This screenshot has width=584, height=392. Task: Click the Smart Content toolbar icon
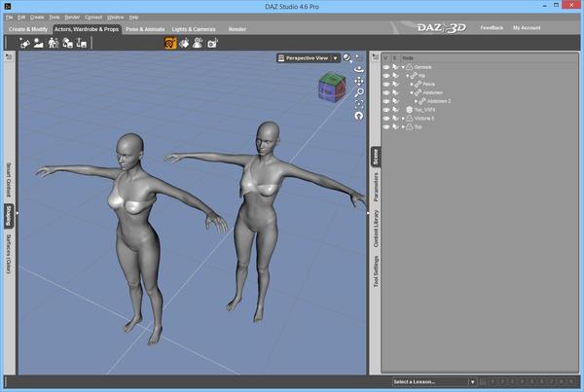point(24,43)
